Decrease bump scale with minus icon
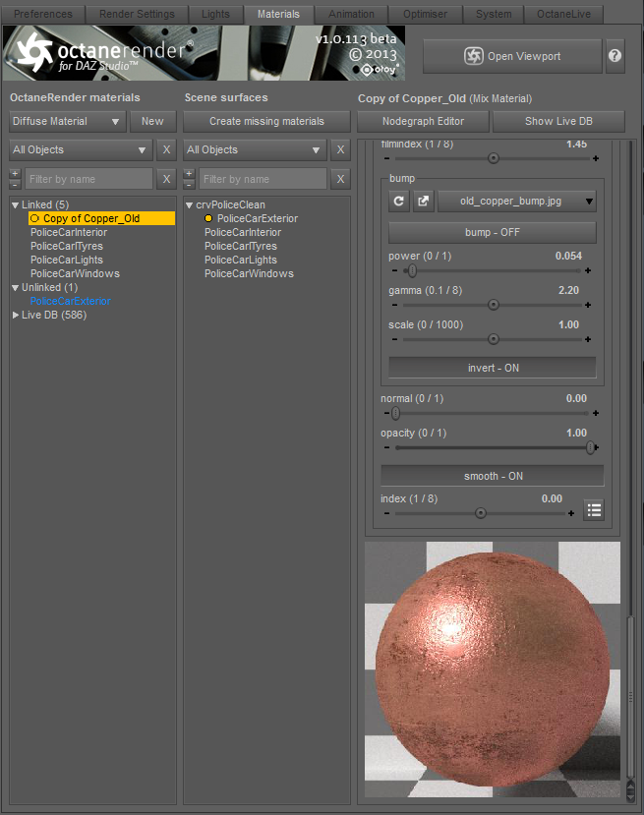The height and width of the screenshot is (815, 644). point(394,339)
